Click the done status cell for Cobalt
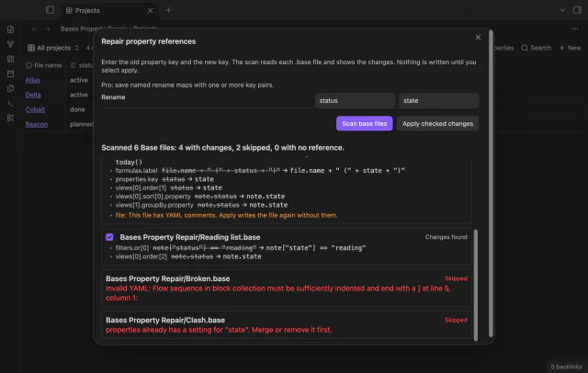588x373 pixels. [x=77, y=109]
